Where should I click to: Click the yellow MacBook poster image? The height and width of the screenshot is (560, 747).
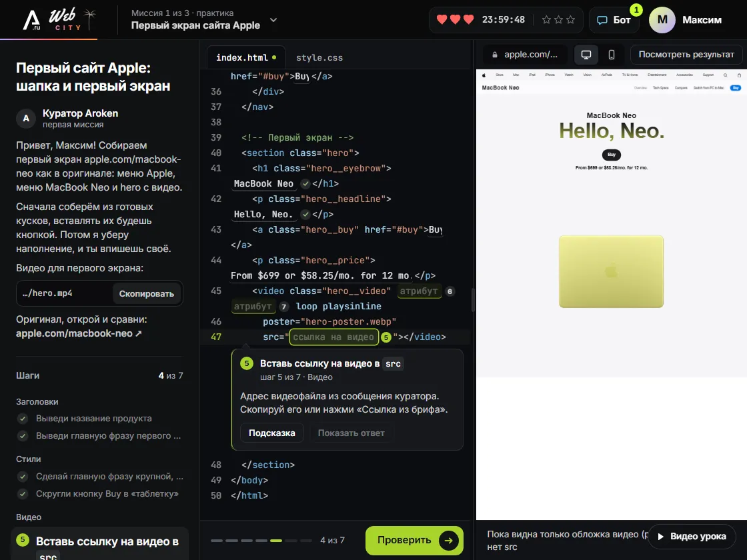pos(611,271)
